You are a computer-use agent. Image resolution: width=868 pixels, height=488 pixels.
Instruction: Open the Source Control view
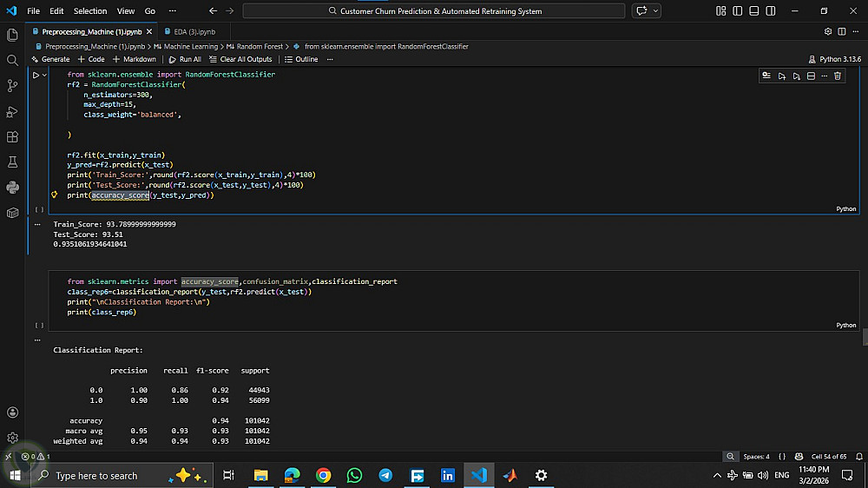click(x=12, y=85)
